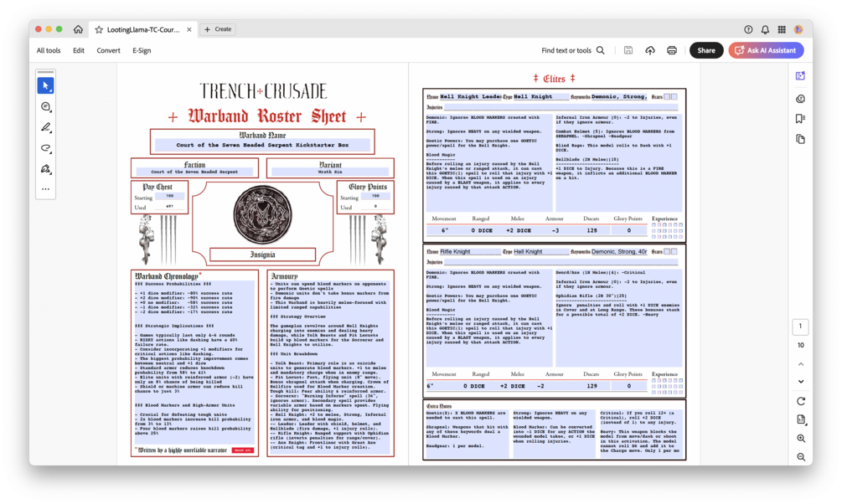Open the Comments panel icon
This screenshot has width=842, height=504.
tap(801, 99)
